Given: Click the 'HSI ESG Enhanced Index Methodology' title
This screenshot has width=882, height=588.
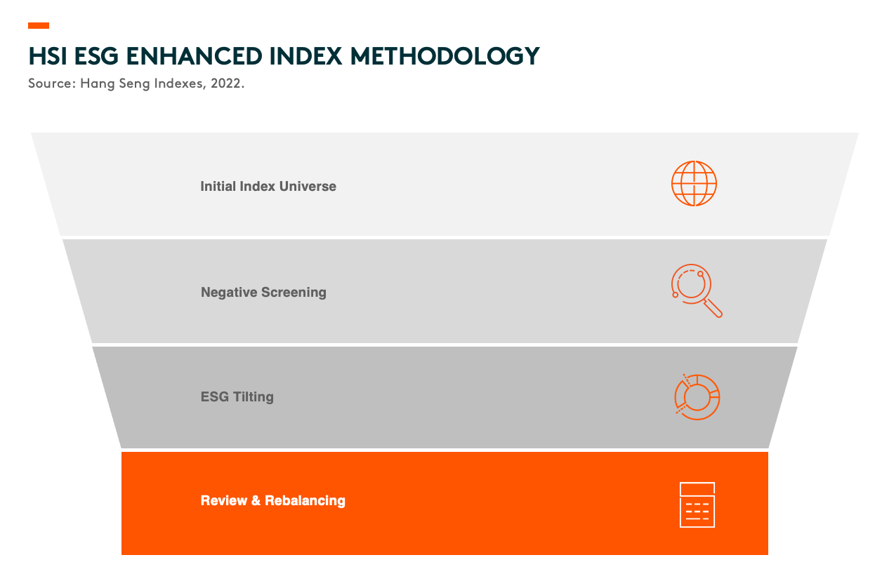Looking at the screenshot, I should point(284,56).
